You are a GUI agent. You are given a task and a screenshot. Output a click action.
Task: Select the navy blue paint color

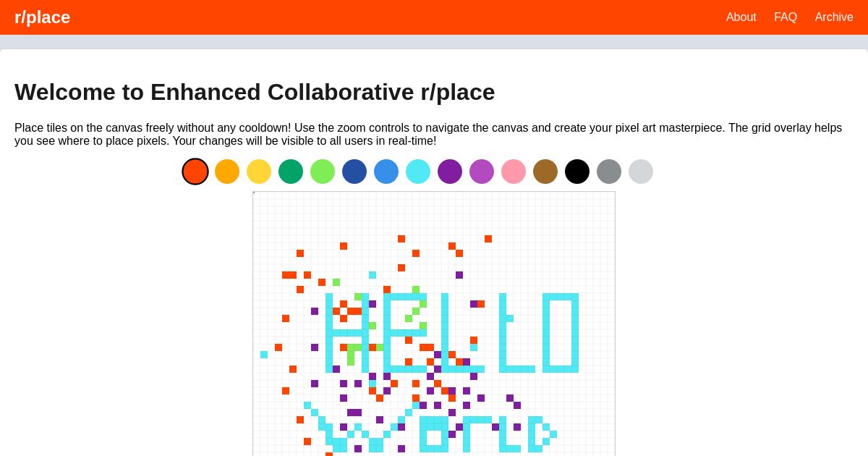coord(354,172)
